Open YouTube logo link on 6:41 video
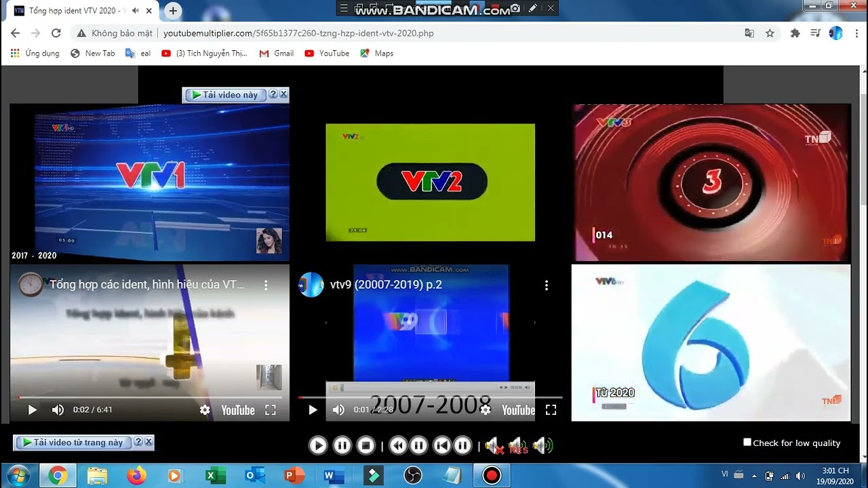Viewport: 868px width, 488px height. tap(238, 410)
